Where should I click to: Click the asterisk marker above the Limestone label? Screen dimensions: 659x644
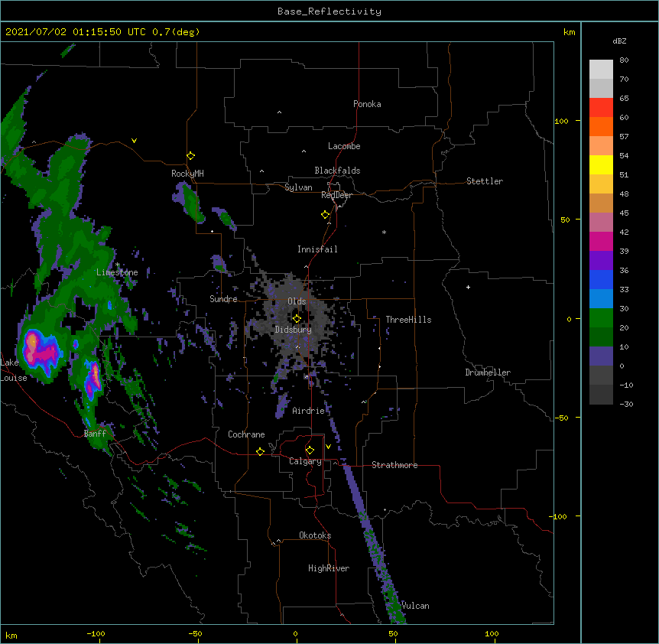click(x=118, y=265)
